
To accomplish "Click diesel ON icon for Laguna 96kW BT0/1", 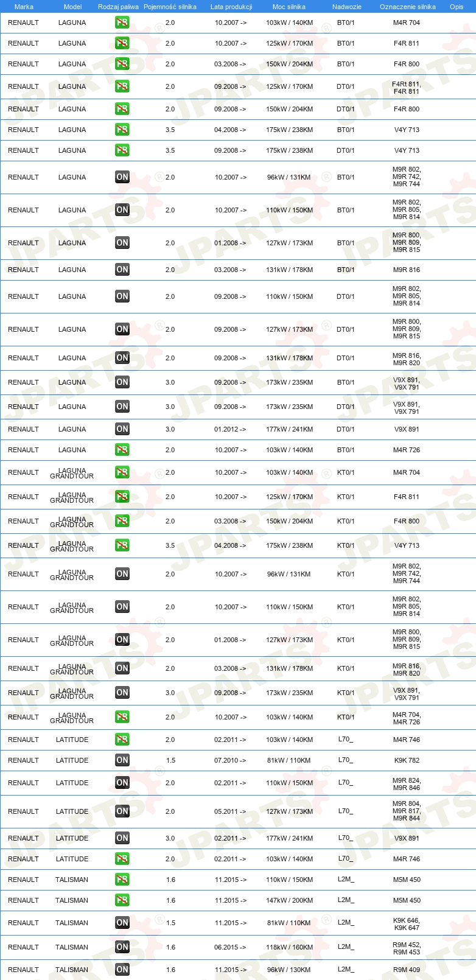I will pos(122,177).
